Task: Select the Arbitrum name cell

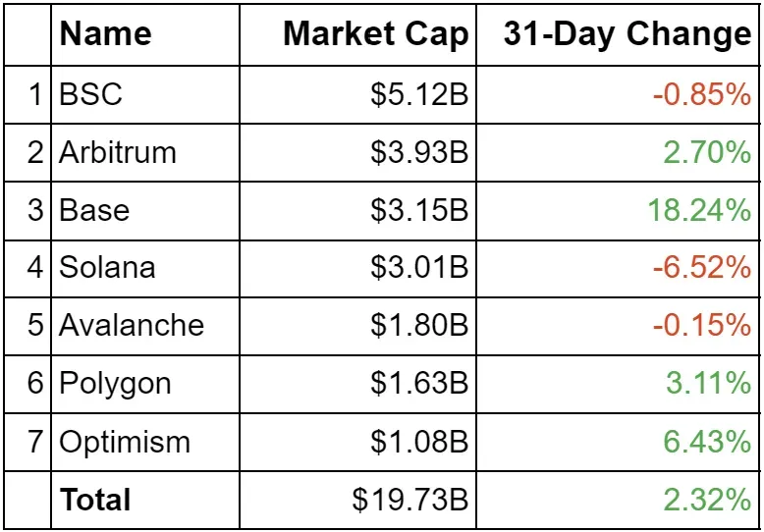Action: pyautogui.click(x=118, y=153)
